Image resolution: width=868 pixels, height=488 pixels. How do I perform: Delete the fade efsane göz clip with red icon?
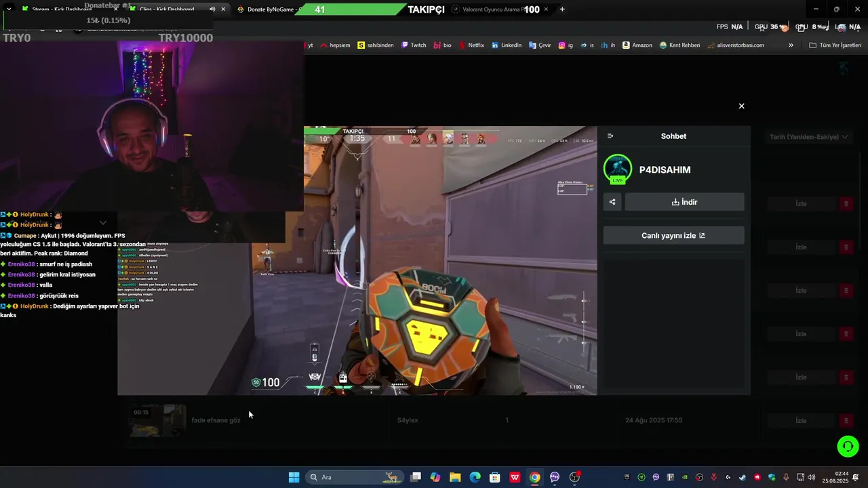(x=846, y=421)
